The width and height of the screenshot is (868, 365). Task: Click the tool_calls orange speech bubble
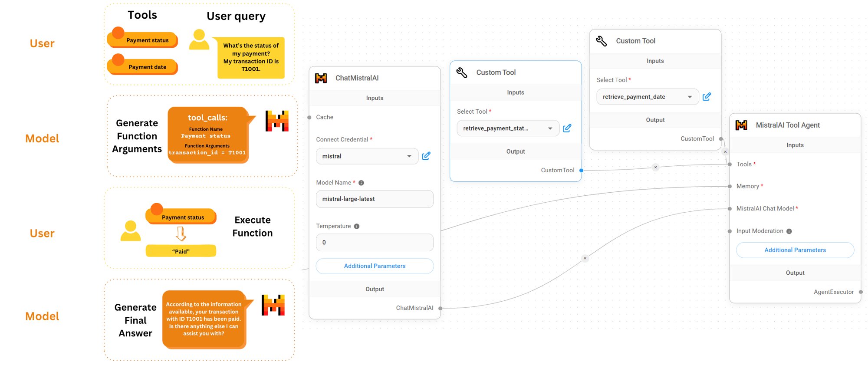pos(210,135)
